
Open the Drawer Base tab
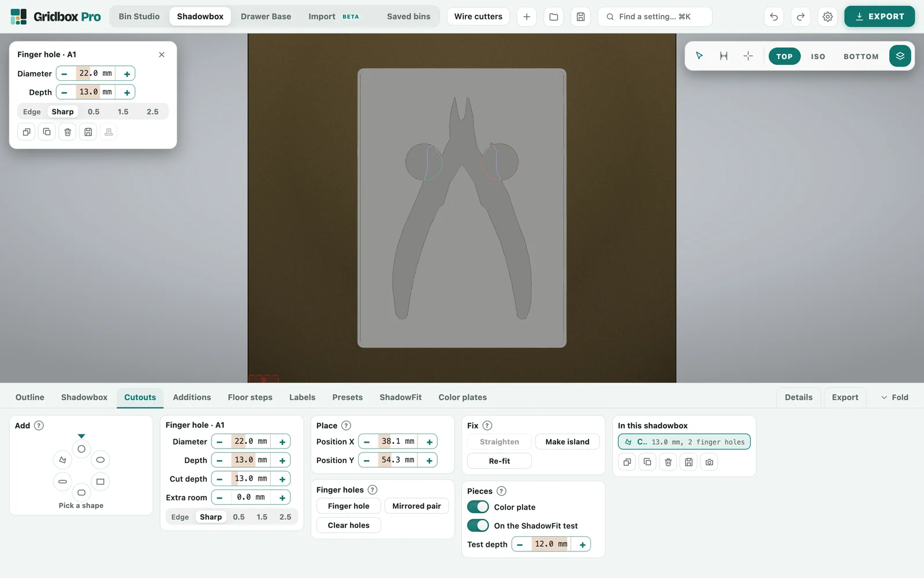tap(266, 17)
